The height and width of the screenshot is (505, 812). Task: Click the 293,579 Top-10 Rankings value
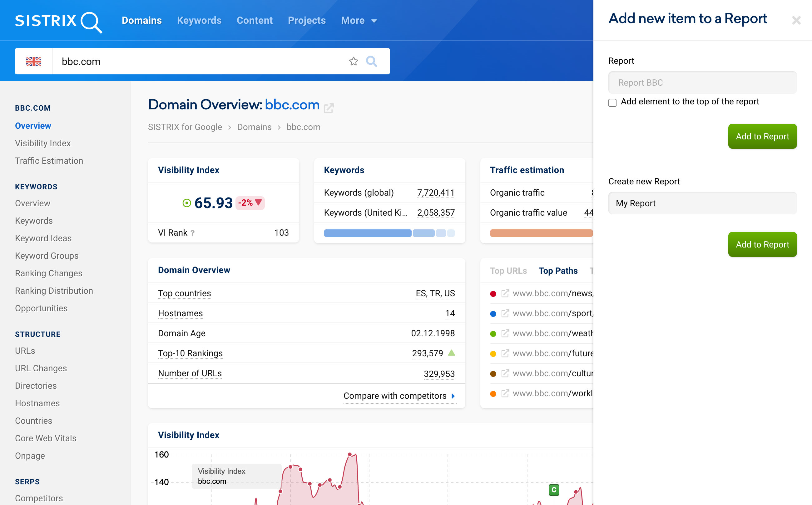coord(428,353)
